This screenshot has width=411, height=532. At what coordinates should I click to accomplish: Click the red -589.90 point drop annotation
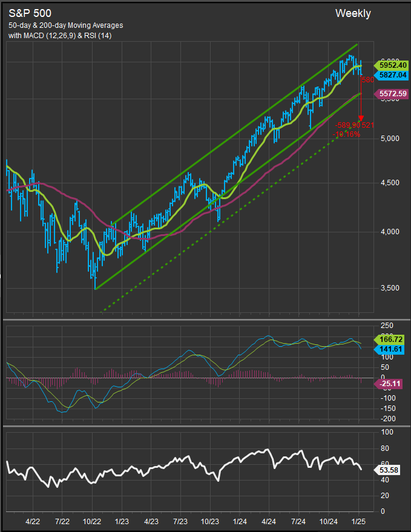tap(347, 125)
